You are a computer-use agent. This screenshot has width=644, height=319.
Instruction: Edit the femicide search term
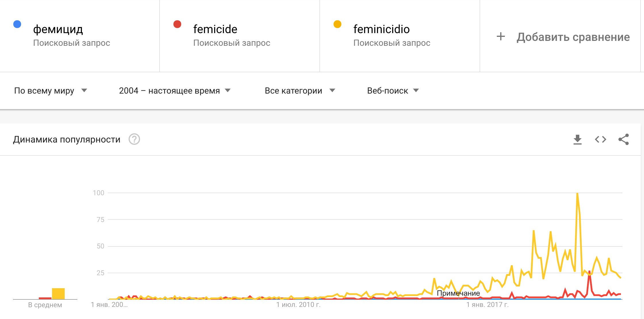coord(215,29)
